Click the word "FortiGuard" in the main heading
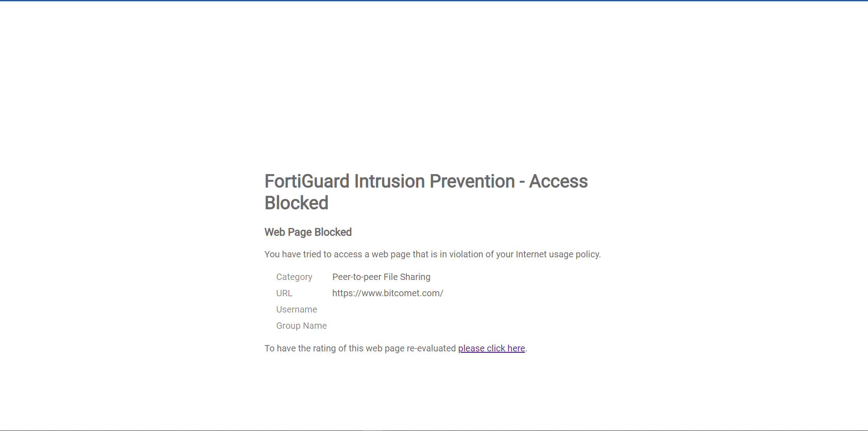 [307, 181]
